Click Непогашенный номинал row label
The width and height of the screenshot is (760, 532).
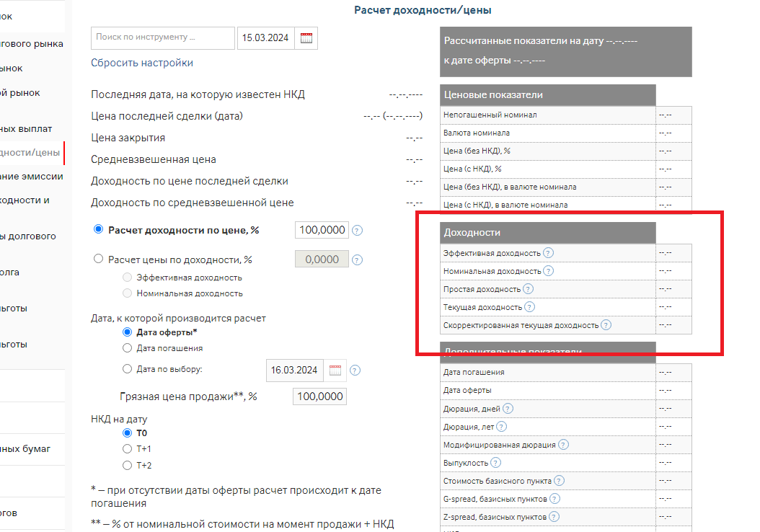490,115
